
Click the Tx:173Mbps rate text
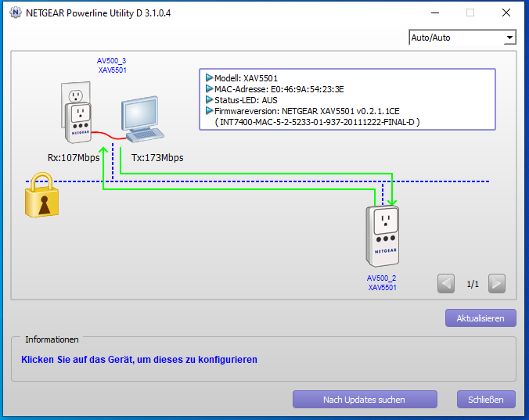pyautogui.click(x=157, y=158)
